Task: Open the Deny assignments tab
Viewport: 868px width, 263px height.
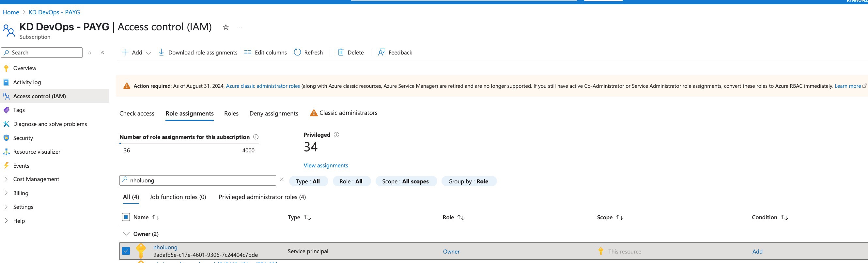Action: [x=273, y=114]
